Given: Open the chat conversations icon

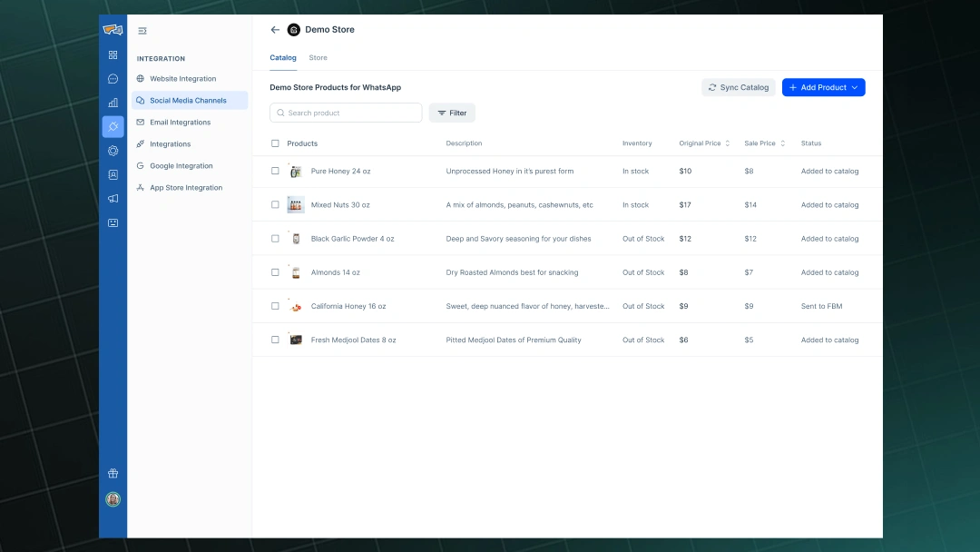Looking at the screenshot, I should (113, 79).
